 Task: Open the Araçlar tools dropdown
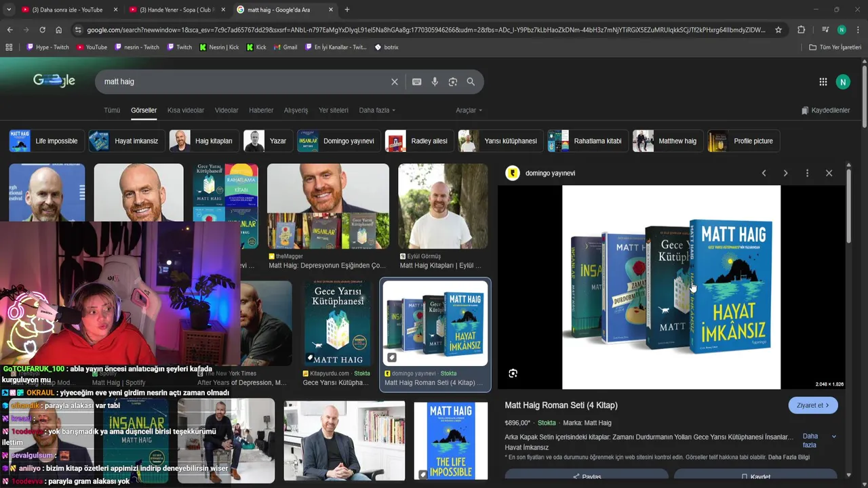(x=469, y=110)
